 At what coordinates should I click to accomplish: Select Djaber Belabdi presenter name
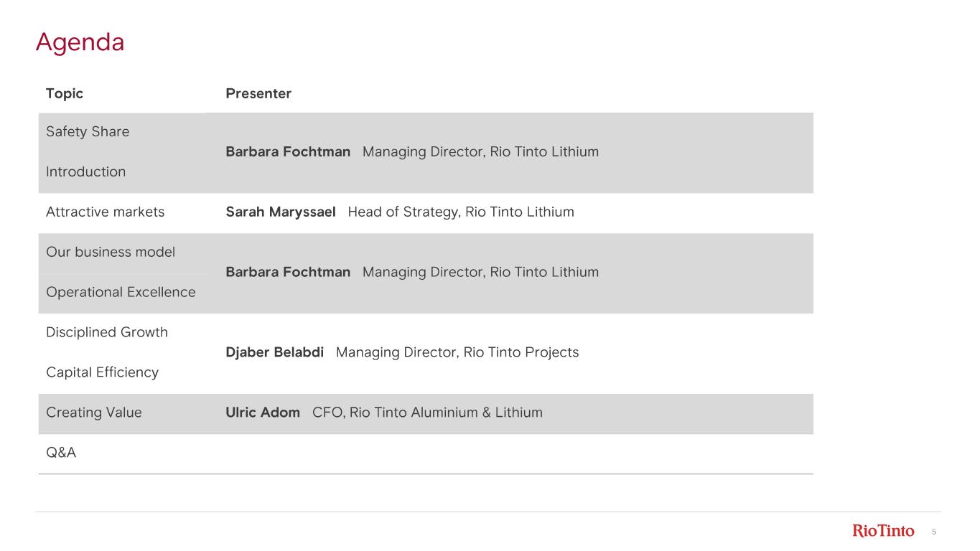[274, 353]
